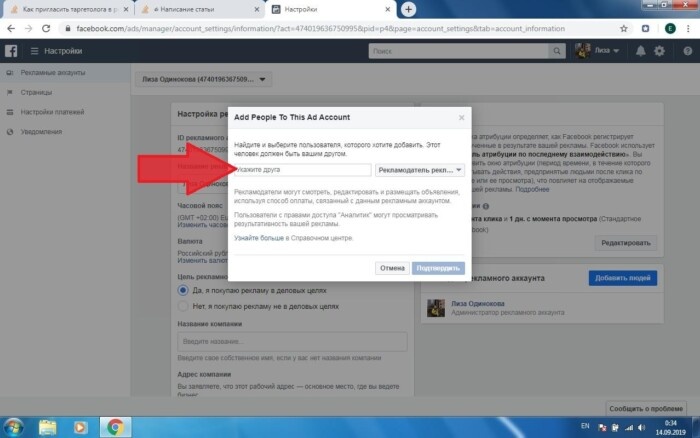Open the Windows Start menu
Image resolution: width=700 pixels, height=438 pixels.
click(x=13, y=427)
